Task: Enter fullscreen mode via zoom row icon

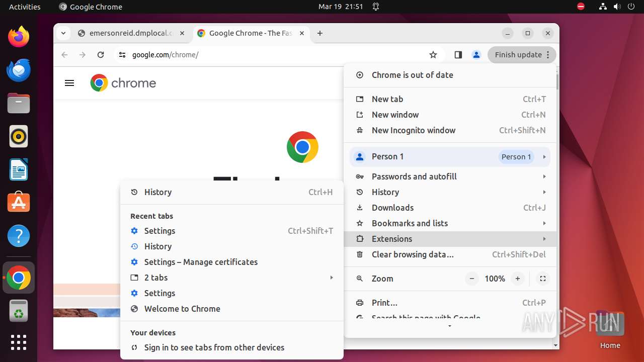Action: pos(543,279)
